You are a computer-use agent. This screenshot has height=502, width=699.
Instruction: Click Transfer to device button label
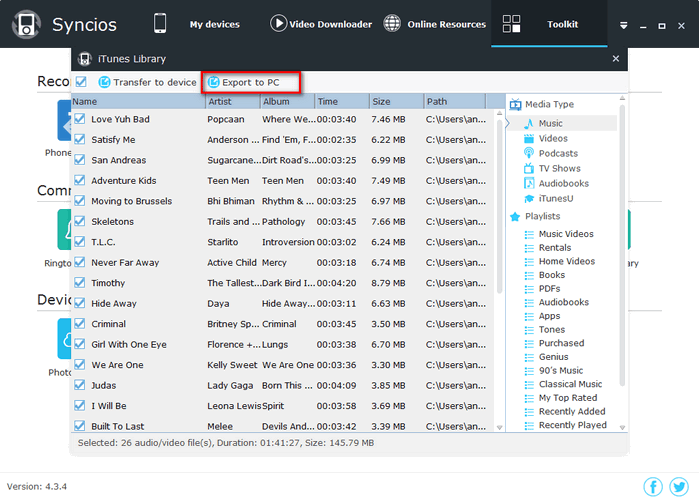tap(155, 82)
